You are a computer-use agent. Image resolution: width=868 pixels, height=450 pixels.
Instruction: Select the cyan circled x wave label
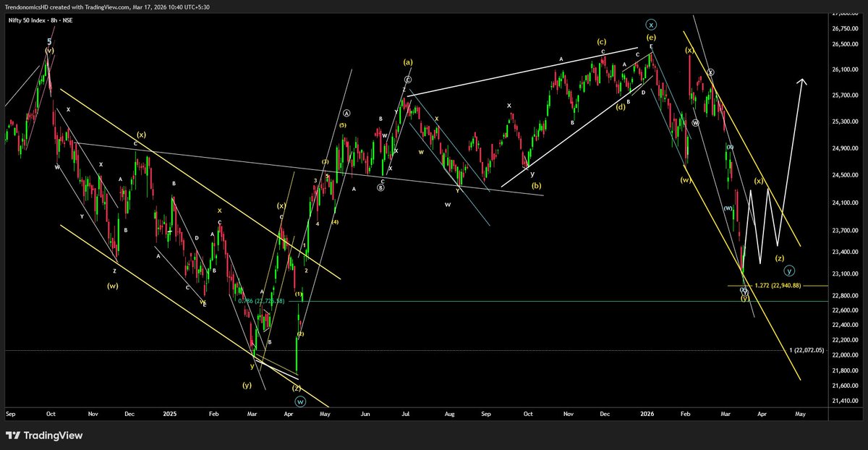click(651, 24)
